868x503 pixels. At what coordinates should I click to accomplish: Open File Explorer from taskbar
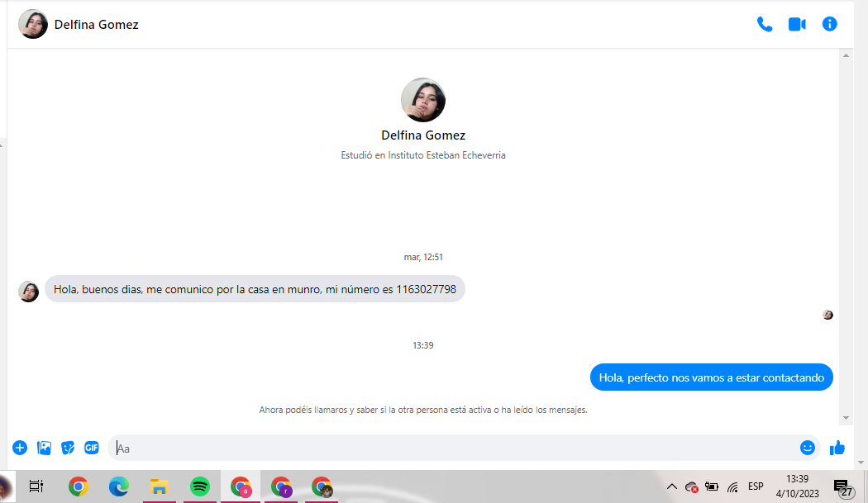pyautogui.click(x=160, y=486)
